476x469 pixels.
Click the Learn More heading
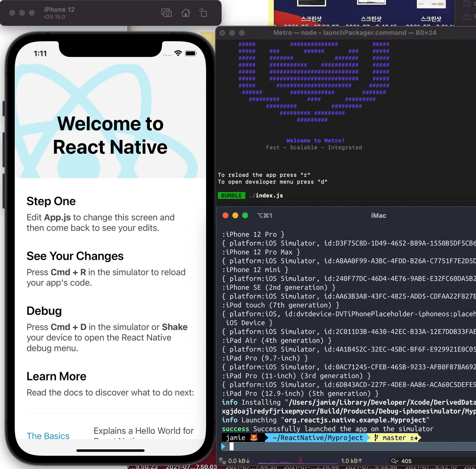tap(56, 376)
